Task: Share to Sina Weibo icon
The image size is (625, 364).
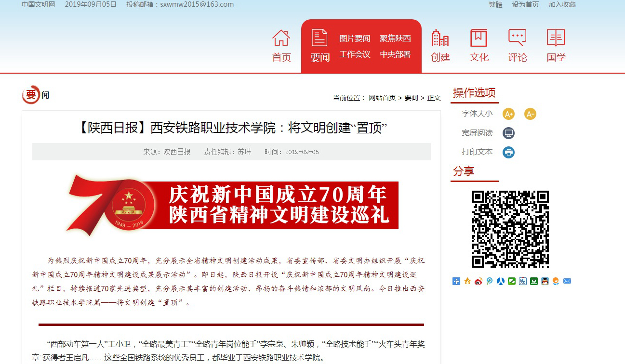Action: coord(479,281)
